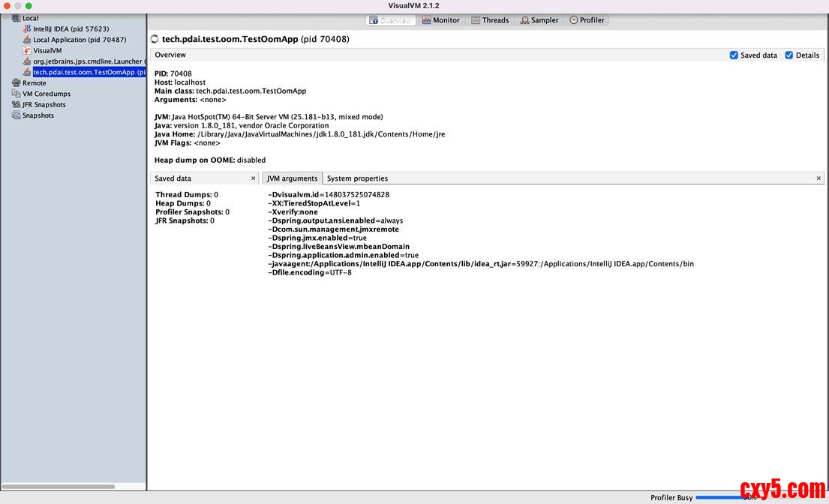Click the 'Main class: tech.pdai.test.oom.TestOomApp' line
The width and height of the screenshot is (829, 504).
point(230,91)
